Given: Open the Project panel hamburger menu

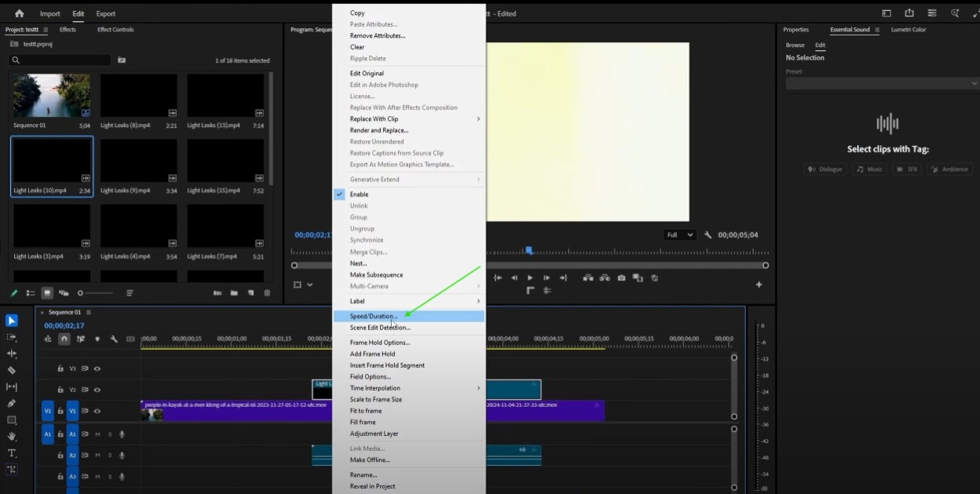Looking at the screenshot, I should coord(45,30).
